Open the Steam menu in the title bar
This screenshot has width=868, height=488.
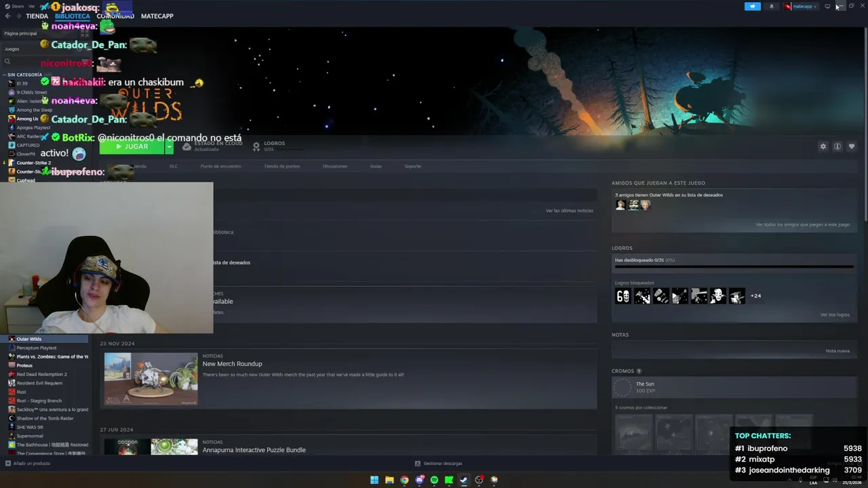coord(15,6)
